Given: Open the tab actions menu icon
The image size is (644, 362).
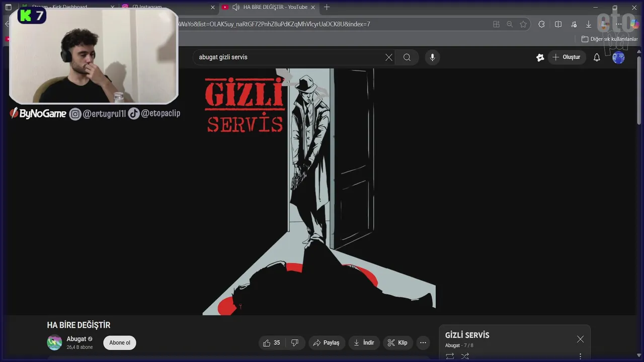Looking at the screenshot, I should tap(8, 8).
